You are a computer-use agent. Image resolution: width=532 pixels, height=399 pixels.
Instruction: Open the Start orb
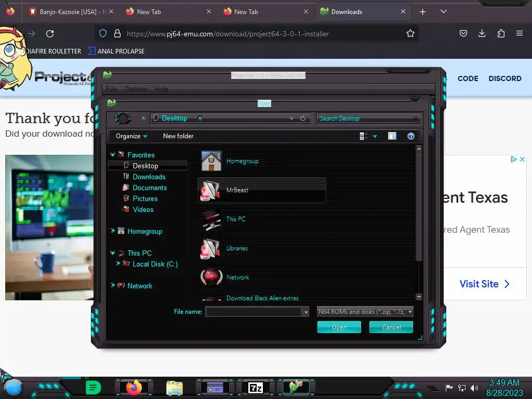(x=14, y=388)
